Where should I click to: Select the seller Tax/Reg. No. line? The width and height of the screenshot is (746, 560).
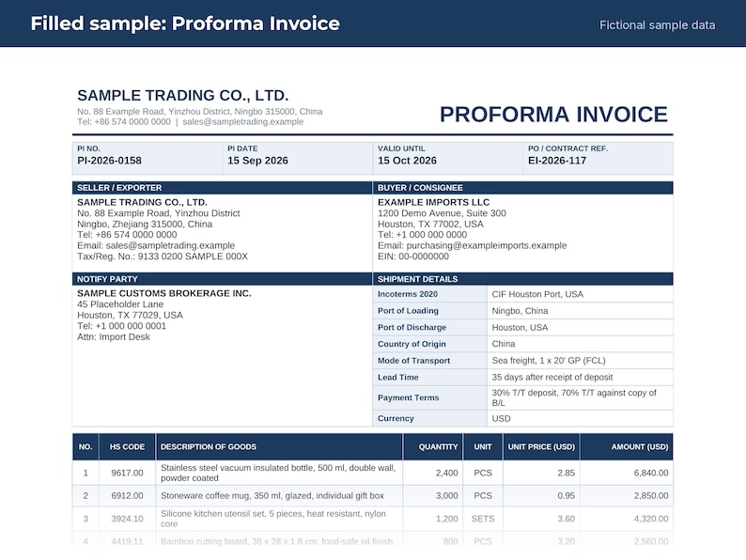(163, 256)
